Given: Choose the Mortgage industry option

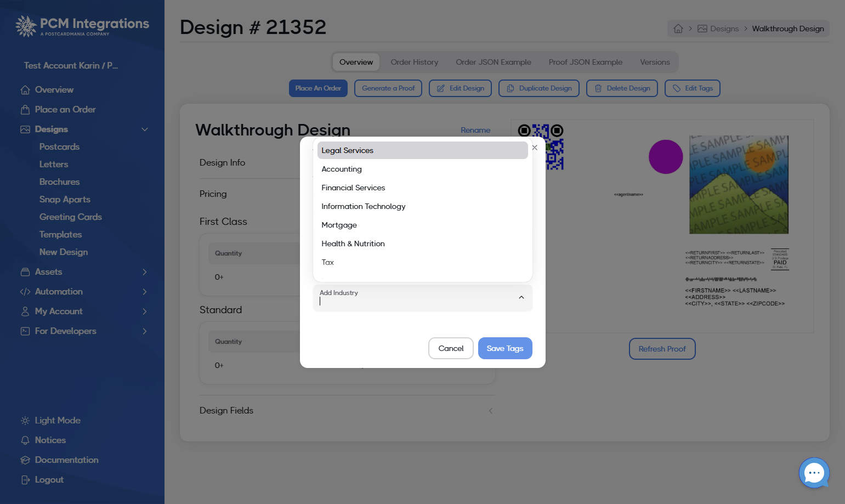Looking at the screenshot, I should [422, 225].
